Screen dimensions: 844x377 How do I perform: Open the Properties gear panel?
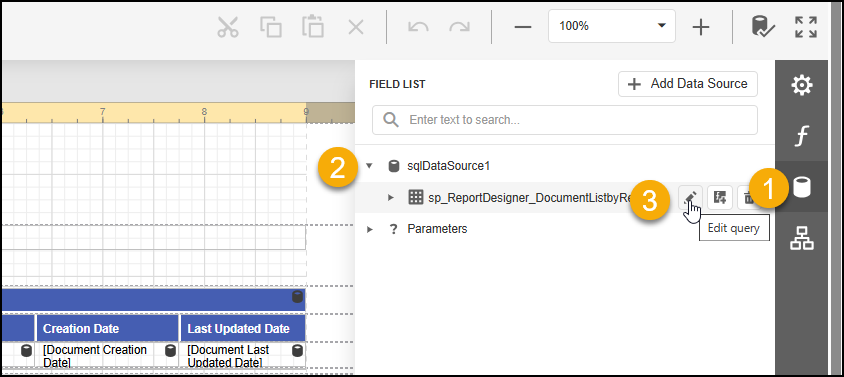pyautogui.click(x=801, y=85)
